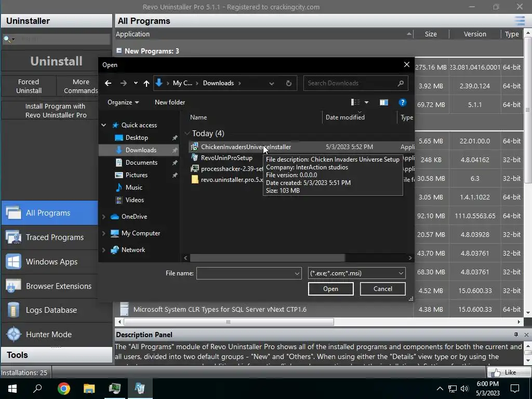Click Install Program with Revo Uninstaller Pro

click(56, 111)
